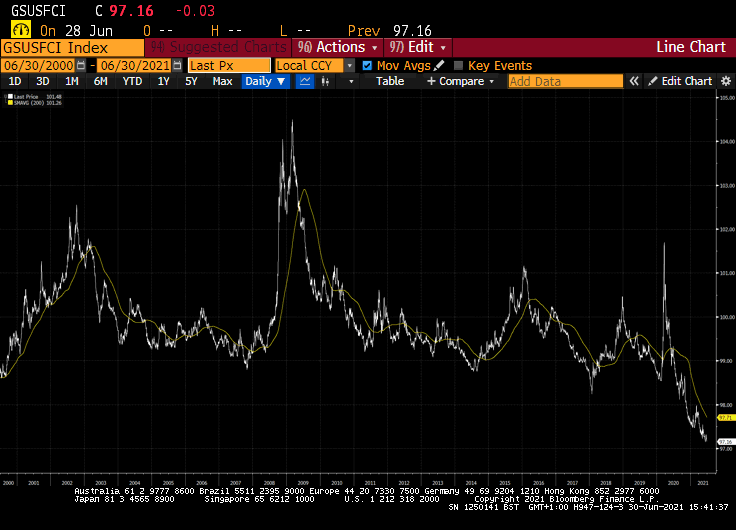Expand the chart type dropdown arrow
This screenshot has height=530, width=736.
pyautogui.click(x=351, y=81)
